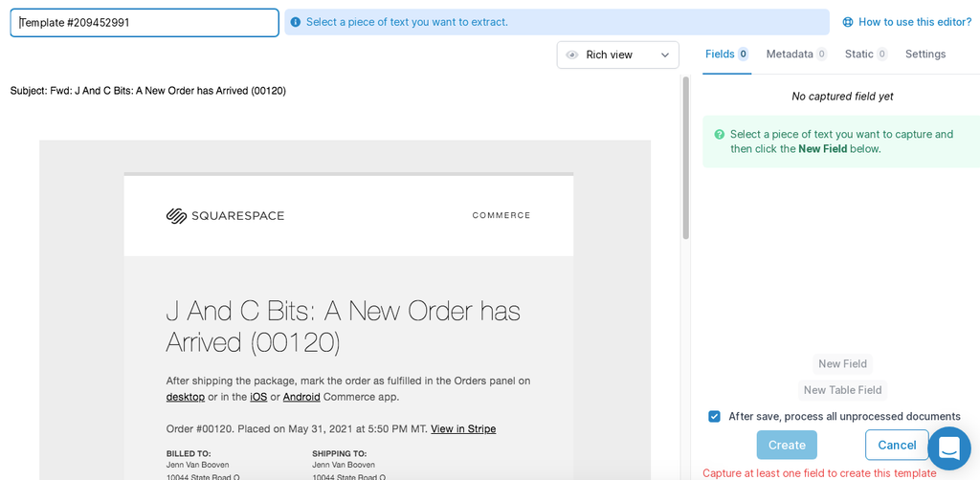
Task: Click the Rich view chevron arrow
Action: (664, 55)
